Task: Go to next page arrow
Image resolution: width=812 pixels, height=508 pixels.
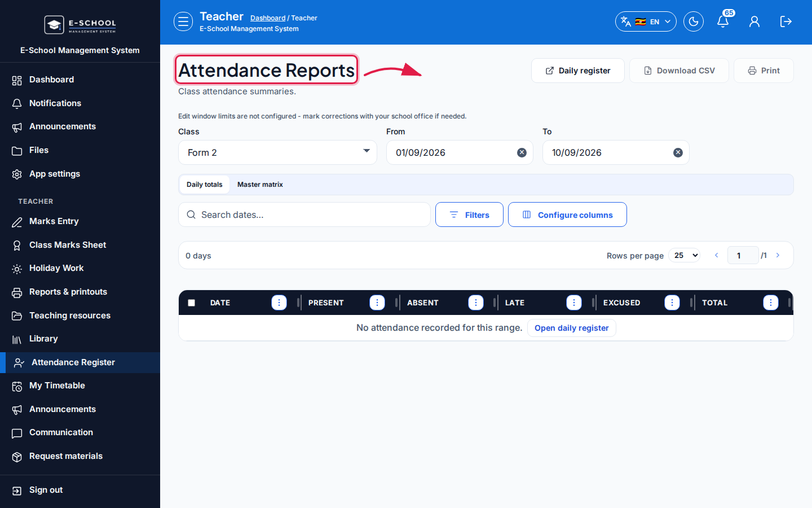Action: pyautogui.click(x=778, y=255)
